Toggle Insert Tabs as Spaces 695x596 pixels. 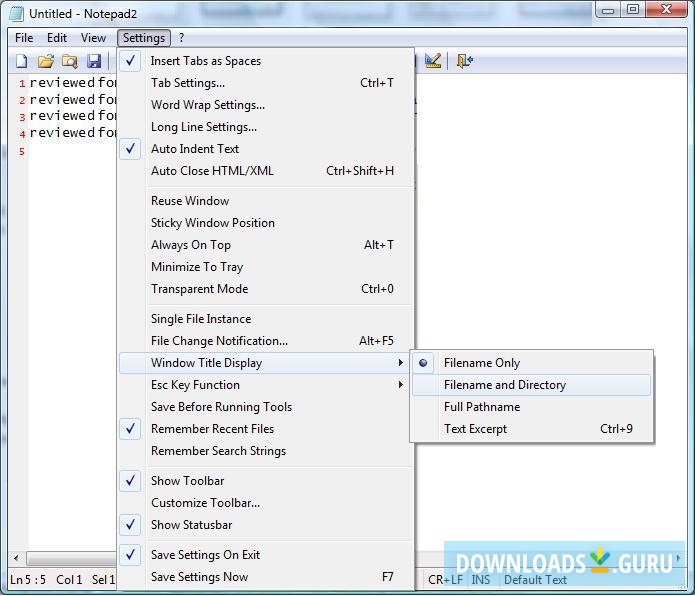click(266, 61)
